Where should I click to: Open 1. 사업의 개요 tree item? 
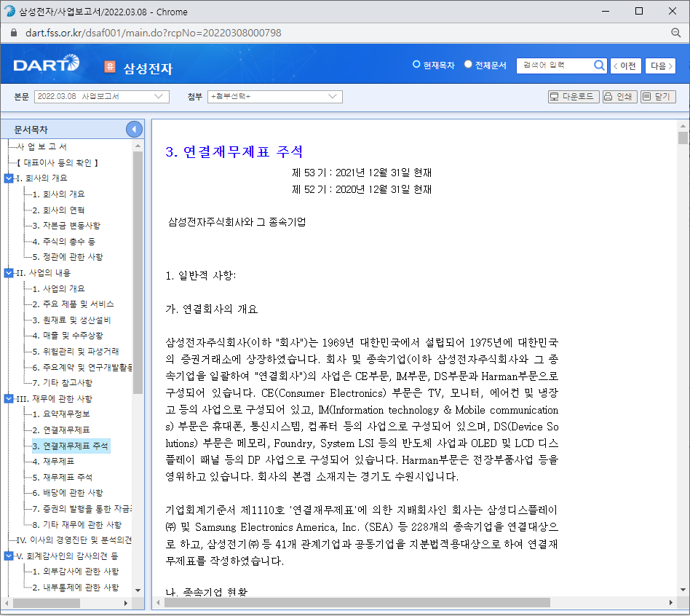(x=58, y=289)
